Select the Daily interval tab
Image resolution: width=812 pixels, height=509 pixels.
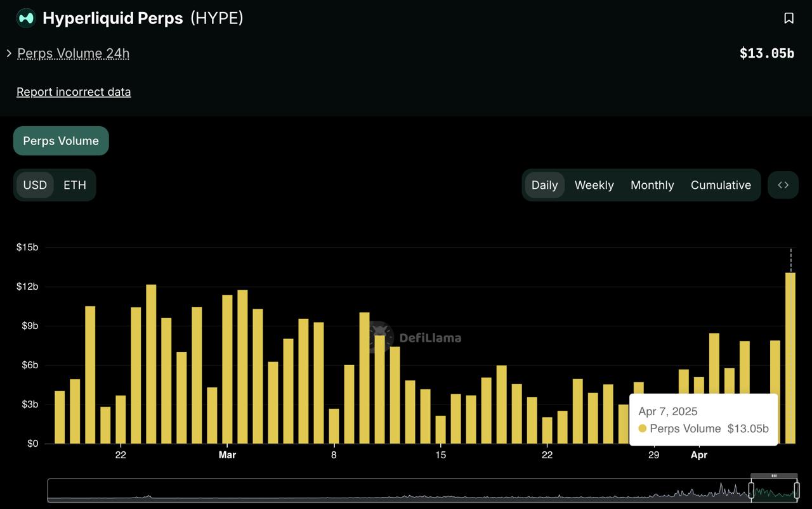point(544,185)
